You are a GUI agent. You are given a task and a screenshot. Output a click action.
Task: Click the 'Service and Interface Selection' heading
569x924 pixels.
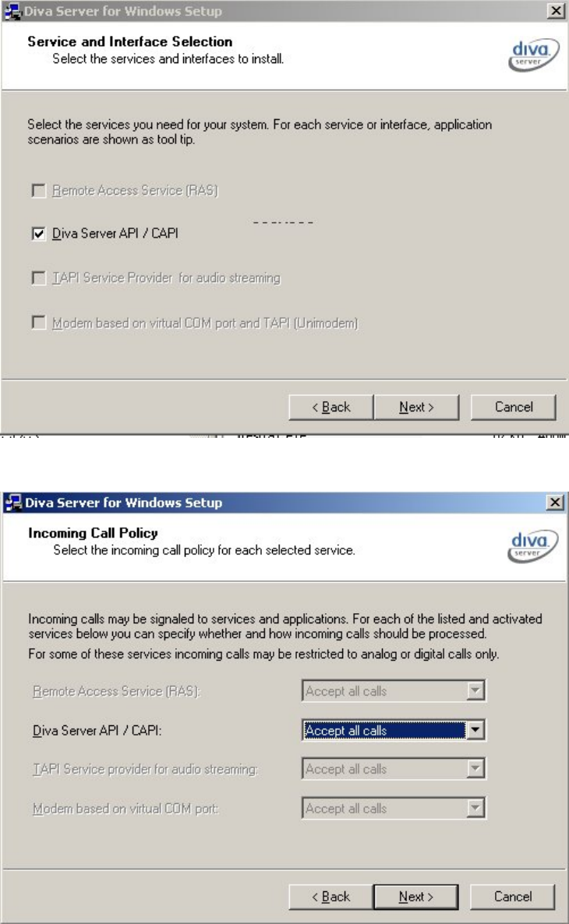pos(129,42)
